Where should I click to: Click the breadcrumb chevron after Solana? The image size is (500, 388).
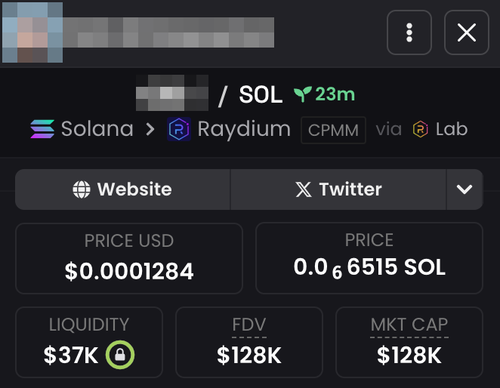[x=150, y=129]
